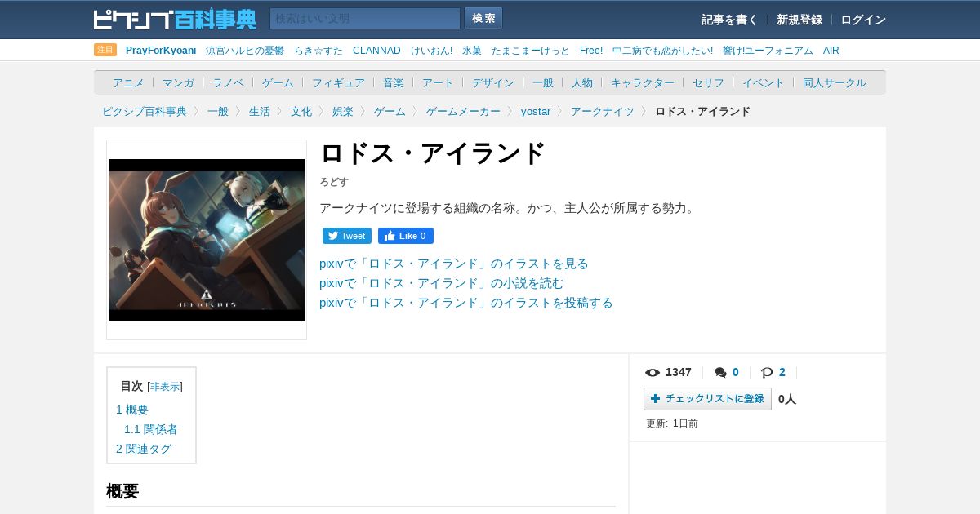
Task: Open 新規登録 sign-up link
Action: 800,20
